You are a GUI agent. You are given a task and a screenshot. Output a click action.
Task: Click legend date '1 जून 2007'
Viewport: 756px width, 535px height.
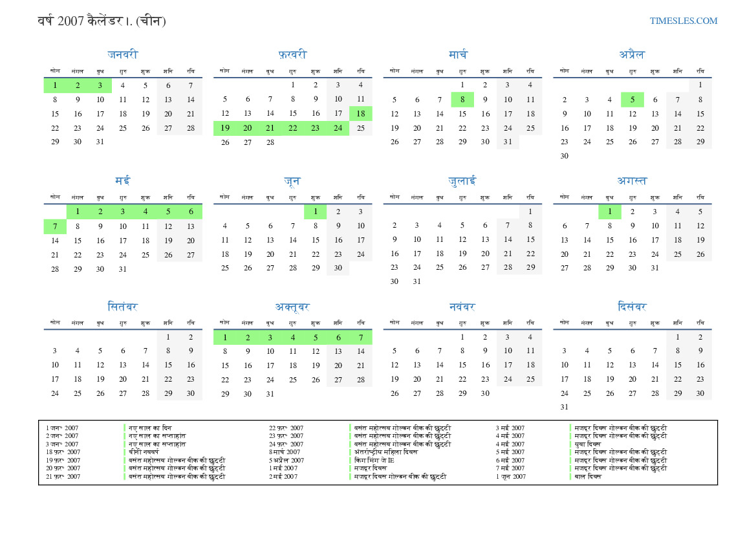(511, 476)
